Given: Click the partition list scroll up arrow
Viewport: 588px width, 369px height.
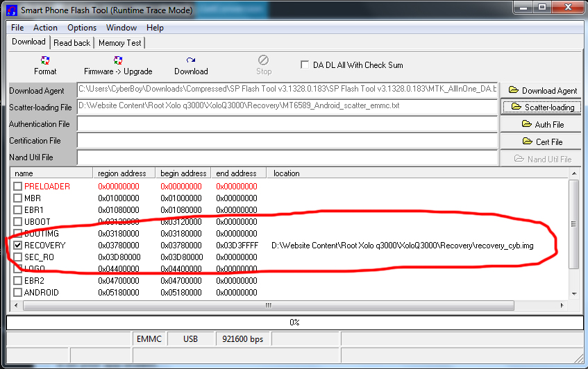Looking at the screenshot, I should tap(573, 173).
